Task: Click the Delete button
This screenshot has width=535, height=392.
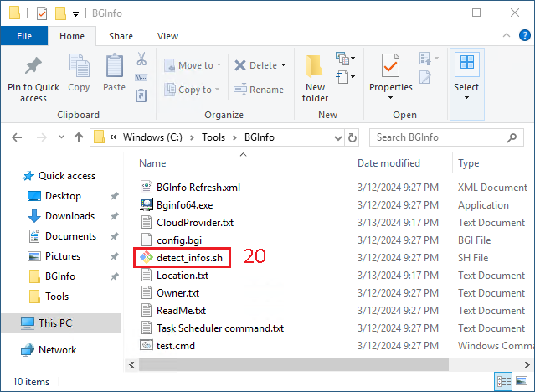Action: point(255,65)
